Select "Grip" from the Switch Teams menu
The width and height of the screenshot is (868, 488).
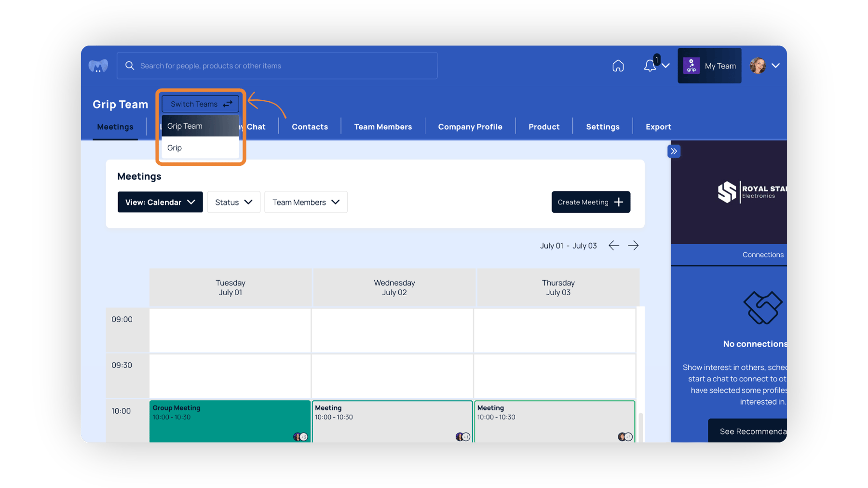click(175, 148)
